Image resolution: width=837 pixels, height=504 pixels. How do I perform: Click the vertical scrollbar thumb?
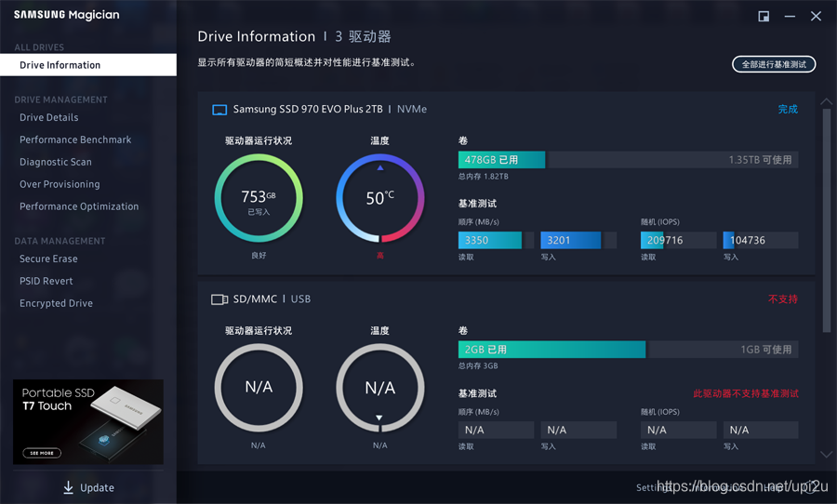pyautogui.click(x=827, y=220)
